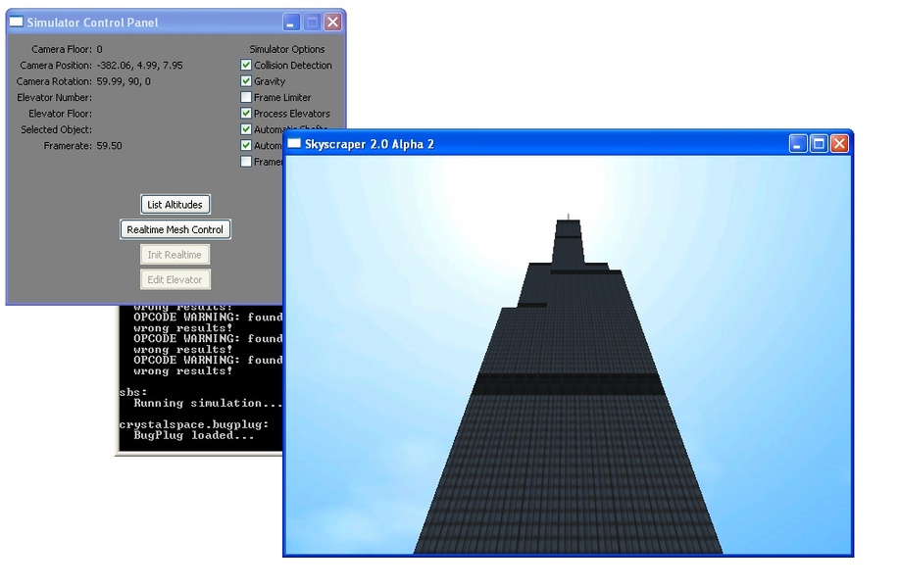Click the Simulator Control Panel title bar icon
The width and height of the screenshot is (899, 588).
[x=17, y=22]
